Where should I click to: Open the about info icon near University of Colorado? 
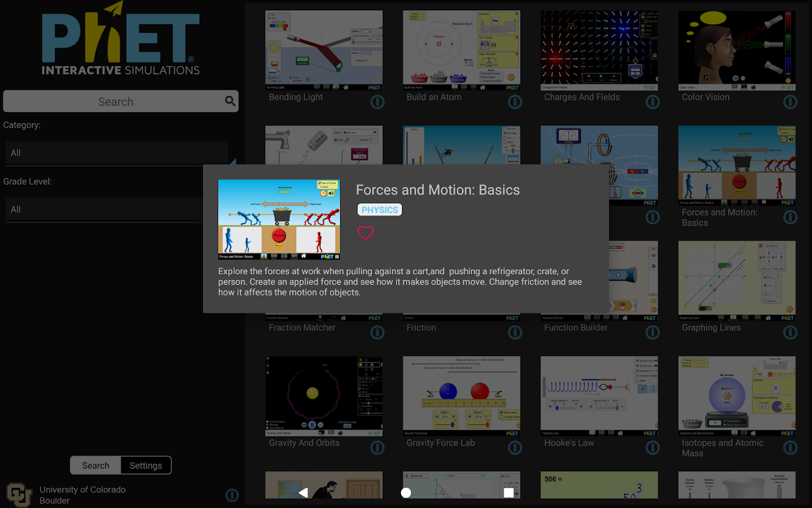pos(232,495)
